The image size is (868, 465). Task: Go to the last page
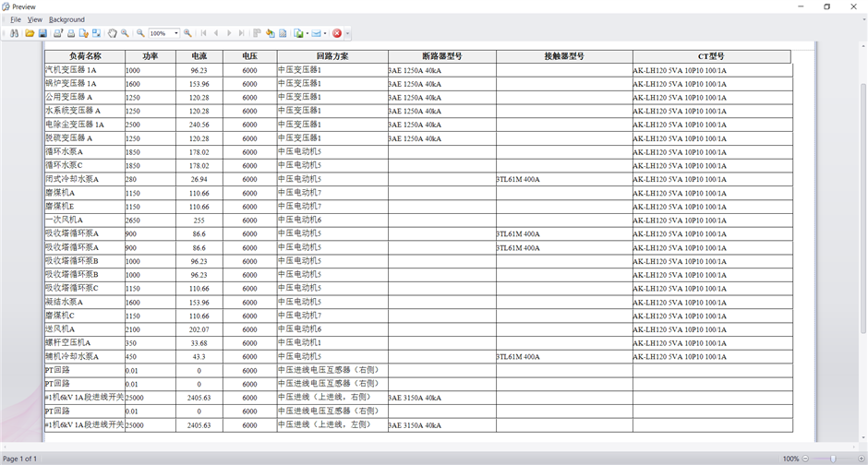241,33
